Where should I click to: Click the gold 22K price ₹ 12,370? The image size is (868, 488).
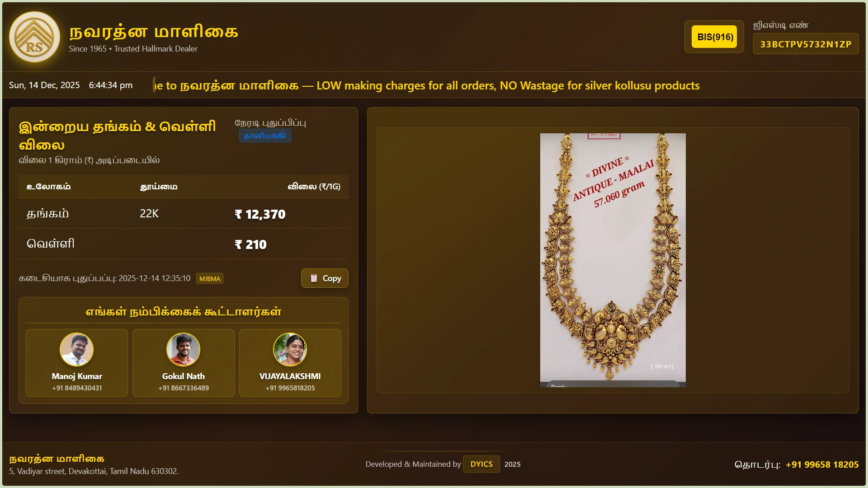260,214
